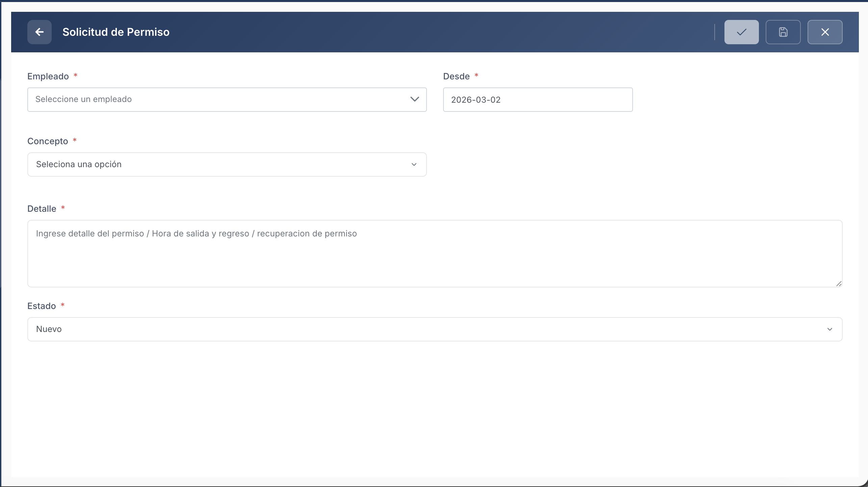Click the Desde date field showing 2026-03-02
The image size is (868, 487).
coord(537,99)
